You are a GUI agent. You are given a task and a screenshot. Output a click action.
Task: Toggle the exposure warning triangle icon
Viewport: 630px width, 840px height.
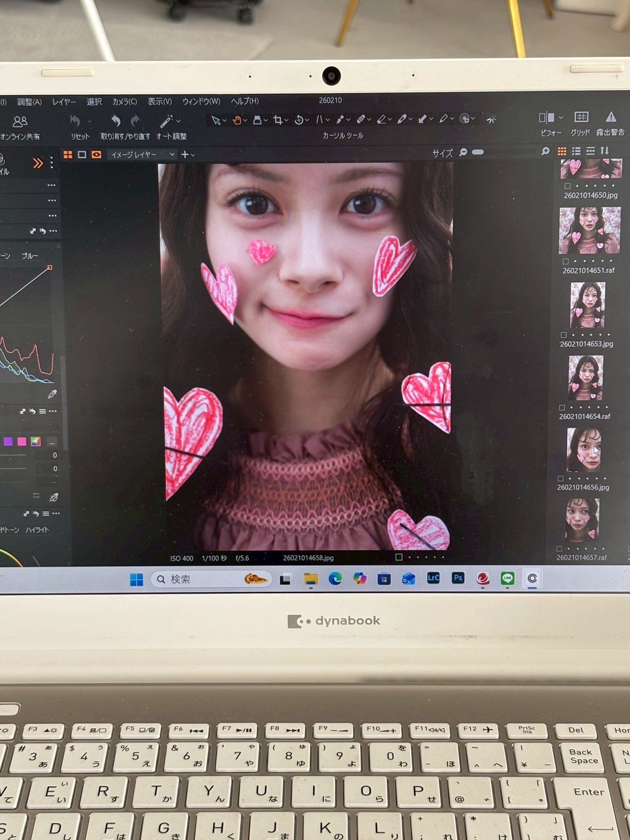tap(611, 117)
